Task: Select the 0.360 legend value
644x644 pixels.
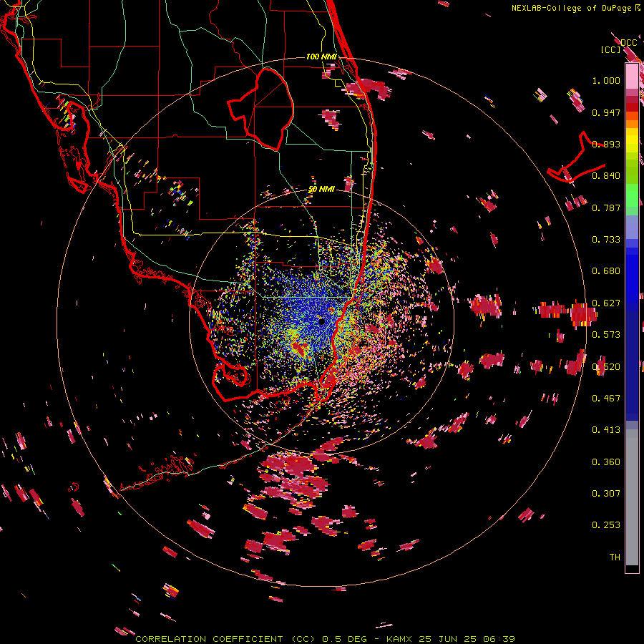Action: pos(606,462)
